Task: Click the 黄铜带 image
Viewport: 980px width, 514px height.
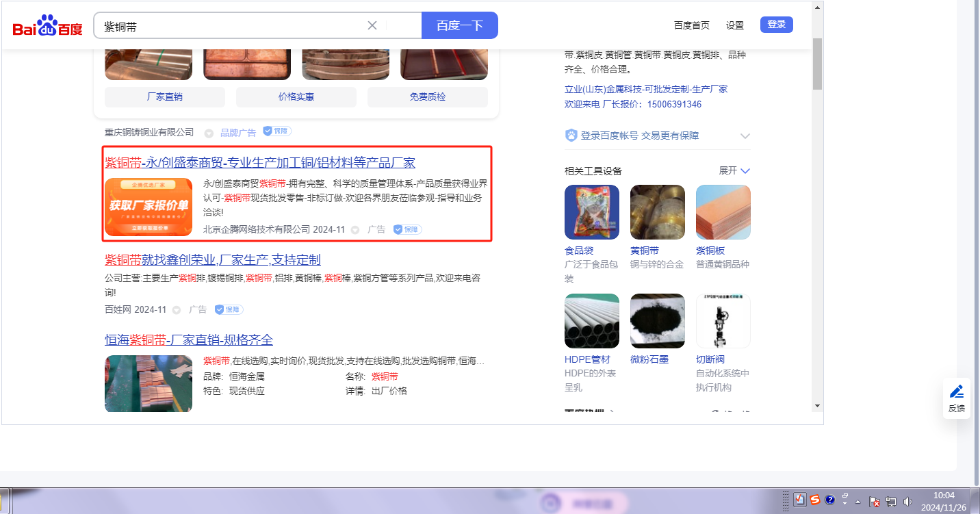Action: click(658, 212)
